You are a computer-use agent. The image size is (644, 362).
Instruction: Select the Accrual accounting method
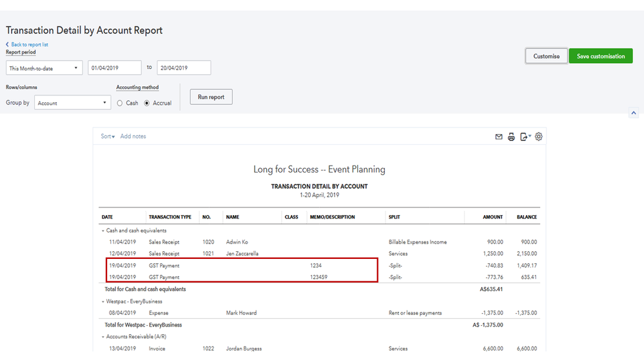[147, 103]
